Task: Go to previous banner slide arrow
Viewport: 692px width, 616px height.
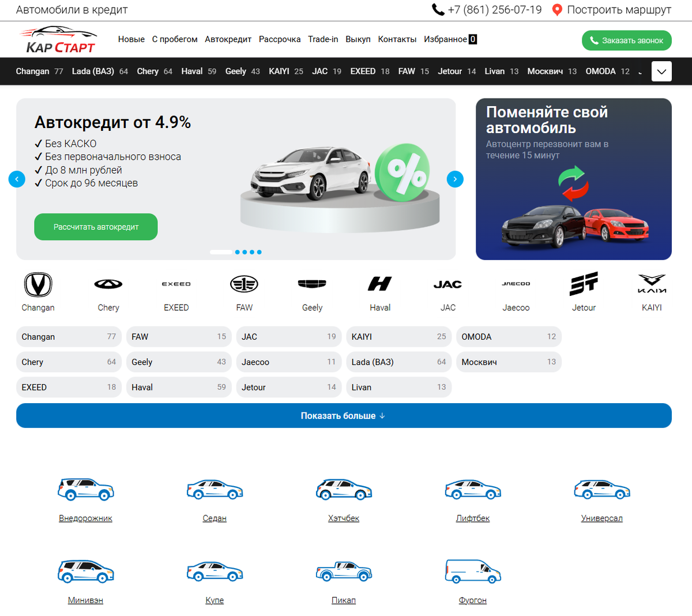Action: coord(17,179)
